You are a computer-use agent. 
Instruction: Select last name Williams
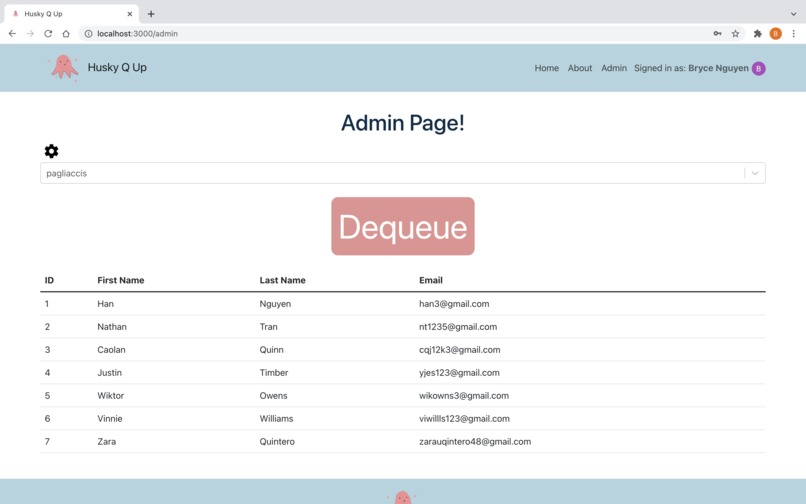[276, 419]
